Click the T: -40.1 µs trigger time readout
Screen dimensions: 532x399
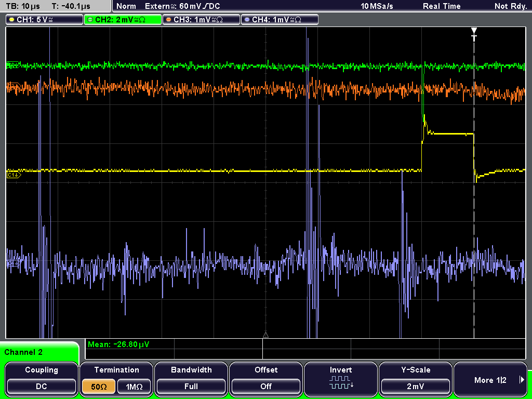click(x=71, y=6)
